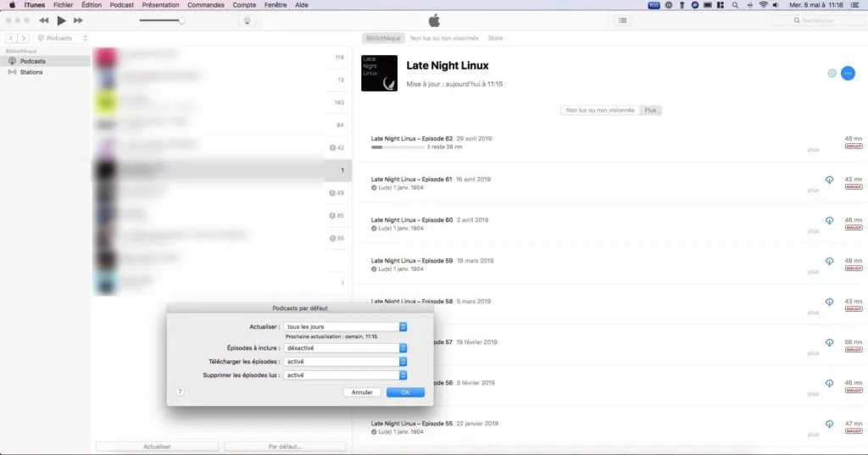Download Episode 57 via cloud icon
Screen dimensions: 868x455
(x=829, y=342)
